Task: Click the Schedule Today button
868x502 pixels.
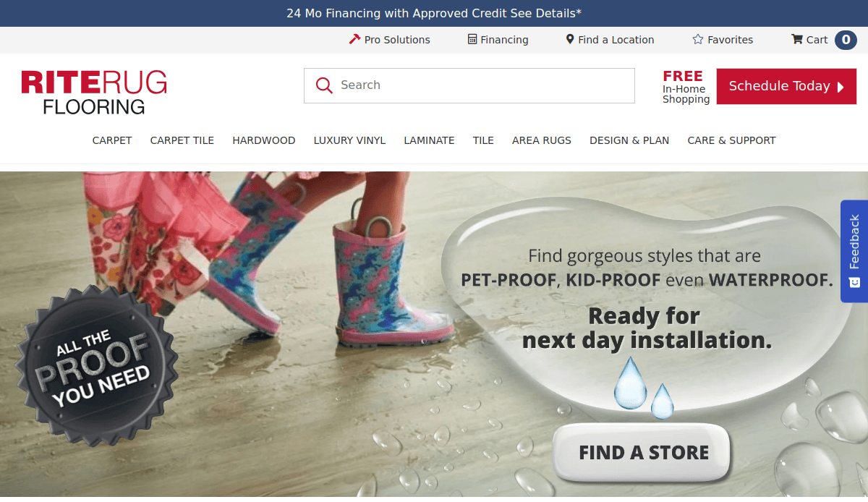Action: 786,86
